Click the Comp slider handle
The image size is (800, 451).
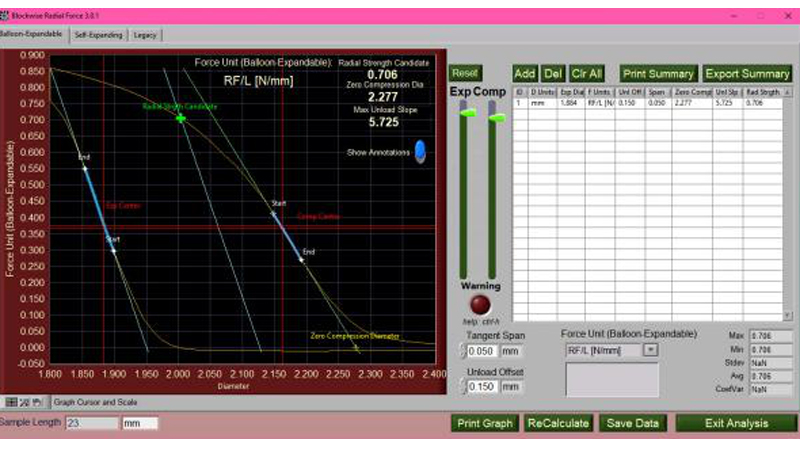coord(494,117)
